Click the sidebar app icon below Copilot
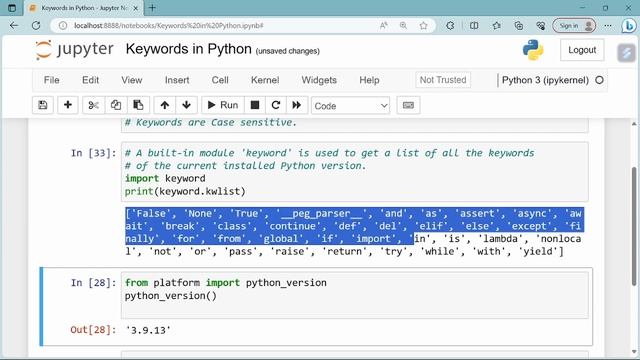The height and width of the screenshot is (360, 640). 627,53
